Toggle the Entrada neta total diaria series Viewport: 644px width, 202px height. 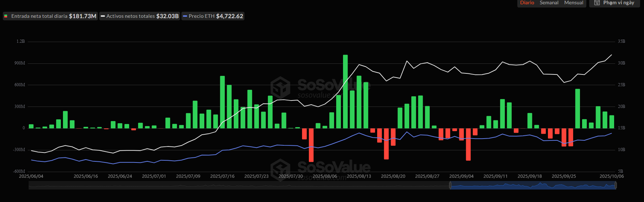tap(50, 16)
